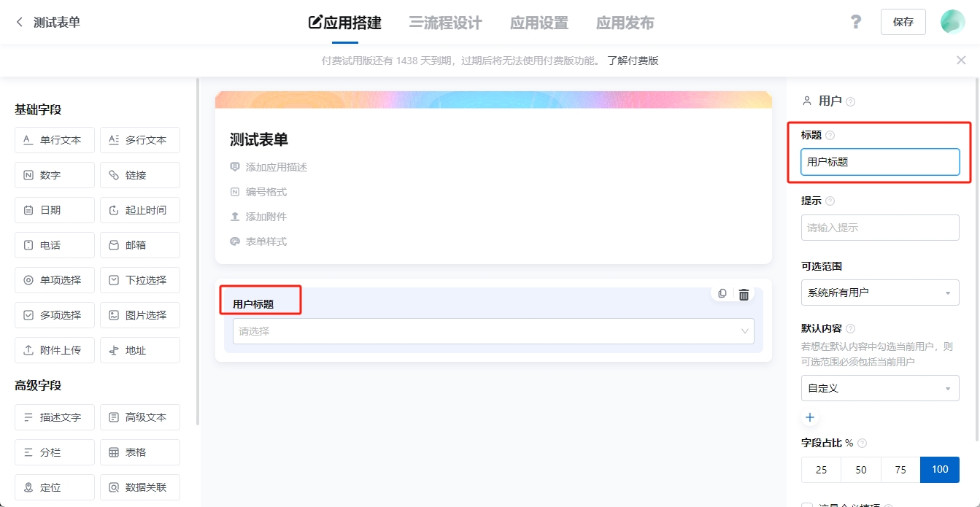Set field width ratio to 50
Screen dimensions: 980x507
click(860, 470)
